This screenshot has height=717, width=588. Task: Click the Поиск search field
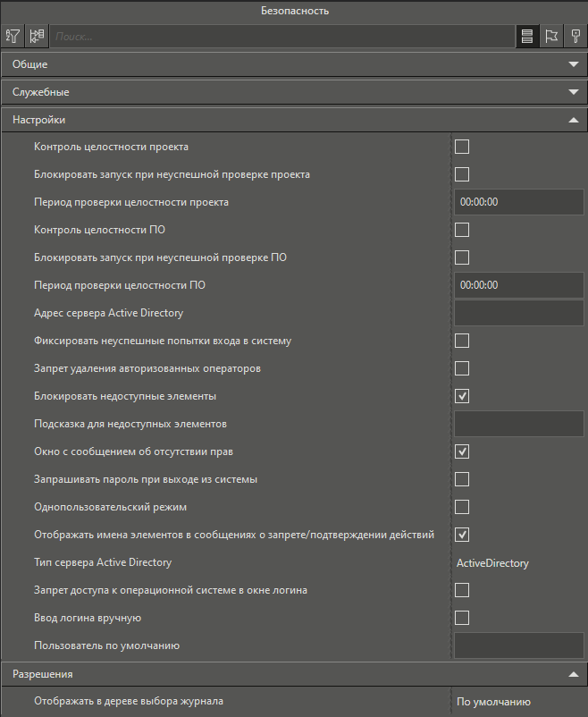pos(281,37)
